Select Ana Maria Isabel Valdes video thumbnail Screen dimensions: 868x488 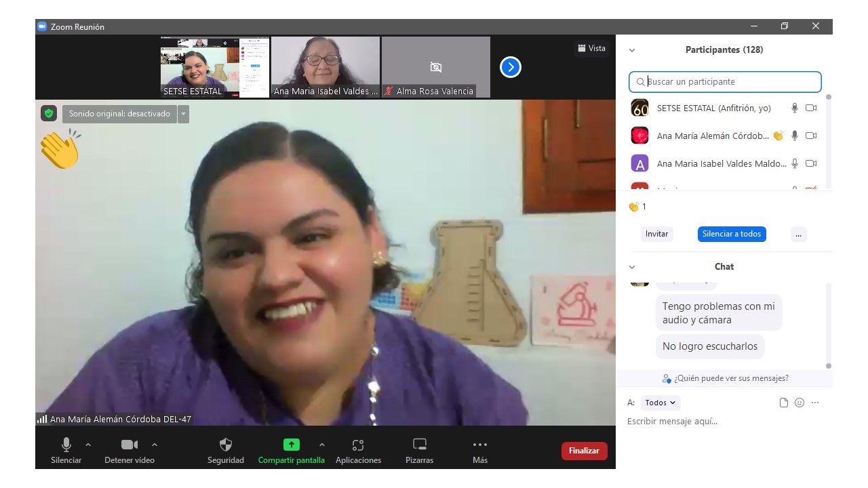(325, 67)
